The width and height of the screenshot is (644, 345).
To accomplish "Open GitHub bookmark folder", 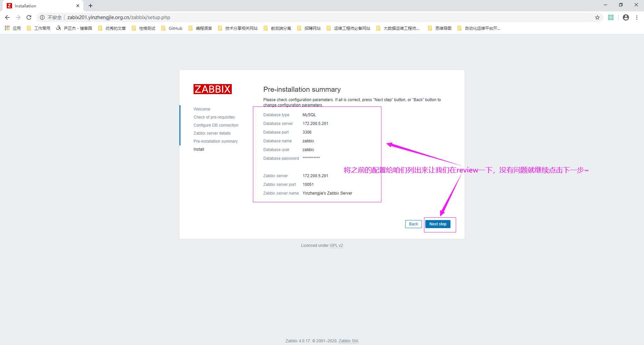I will click(172, 28).
